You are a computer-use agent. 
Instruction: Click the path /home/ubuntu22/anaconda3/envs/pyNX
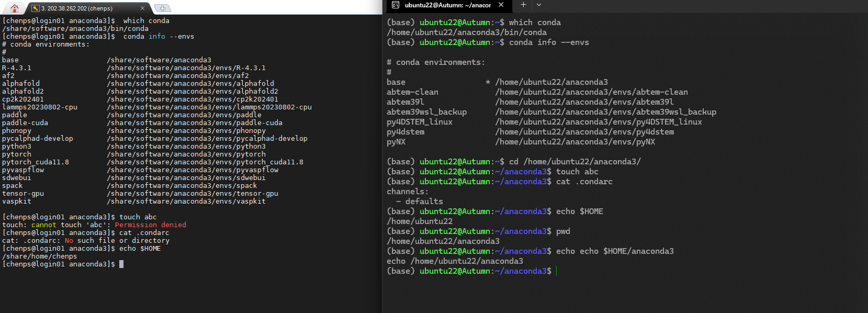tap(575, 142)
